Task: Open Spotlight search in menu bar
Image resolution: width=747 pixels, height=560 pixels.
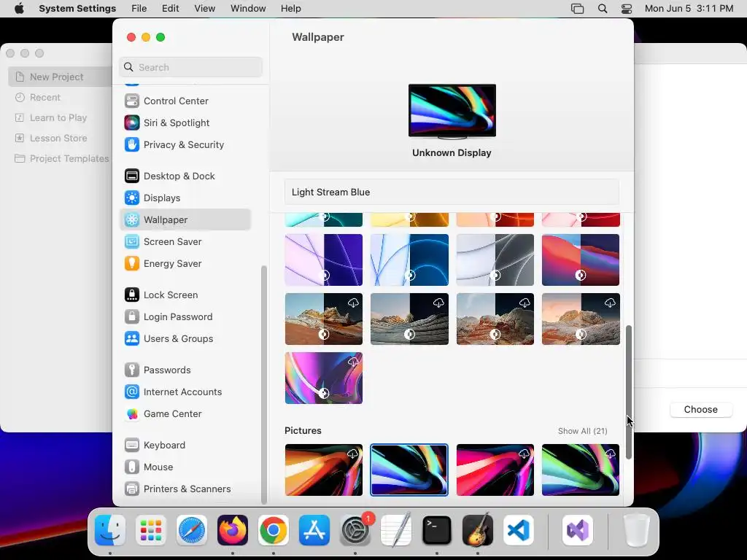Action: pos(603,9)
